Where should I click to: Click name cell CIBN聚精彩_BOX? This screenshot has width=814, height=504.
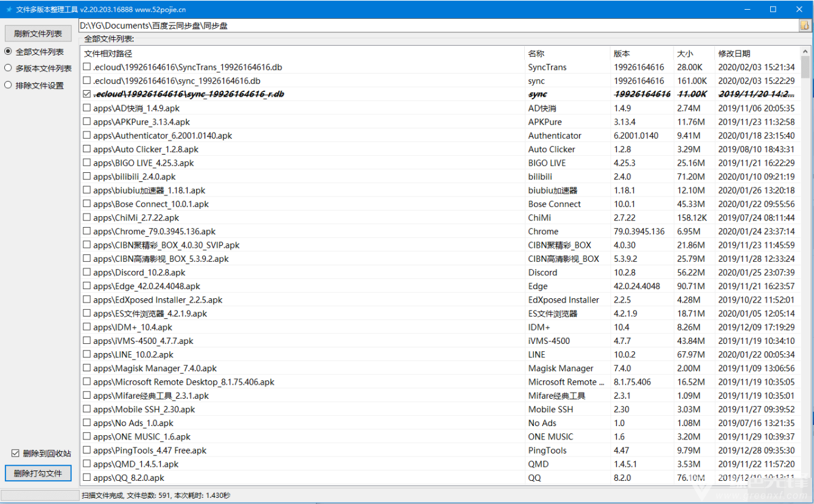click(560, 245)
